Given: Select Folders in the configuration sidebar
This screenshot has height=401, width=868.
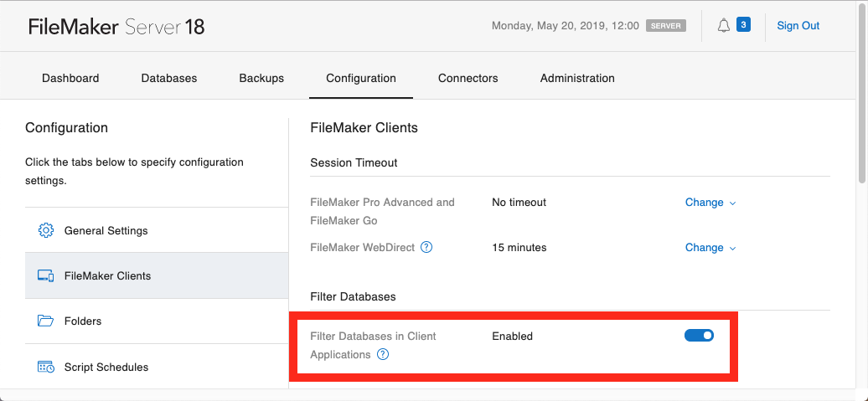Looking at the screenshot, I should (x=83, y=321).
